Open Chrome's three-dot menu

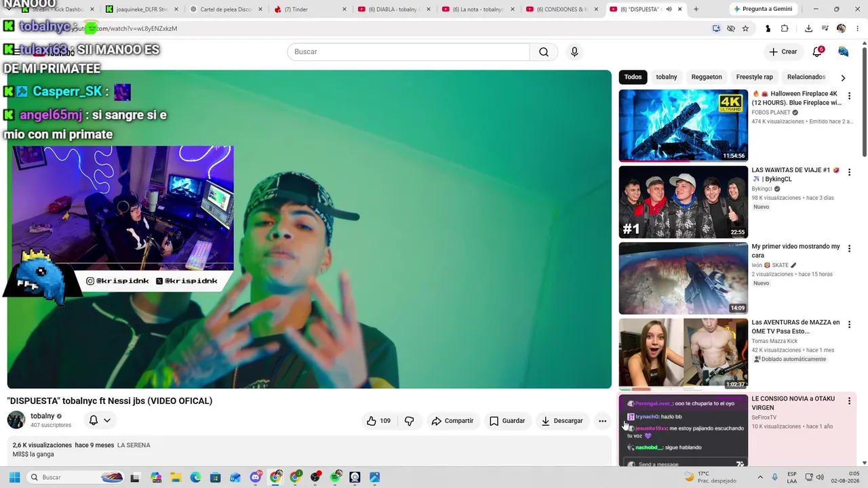click(856, 28)
